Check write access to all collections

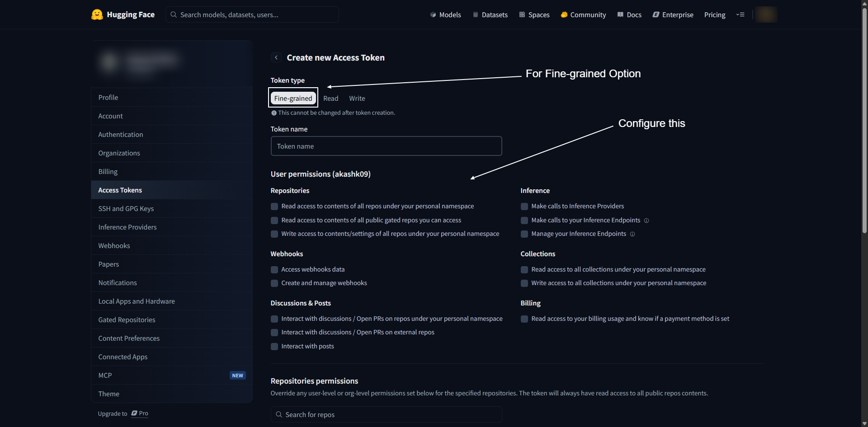pos(524,283)
